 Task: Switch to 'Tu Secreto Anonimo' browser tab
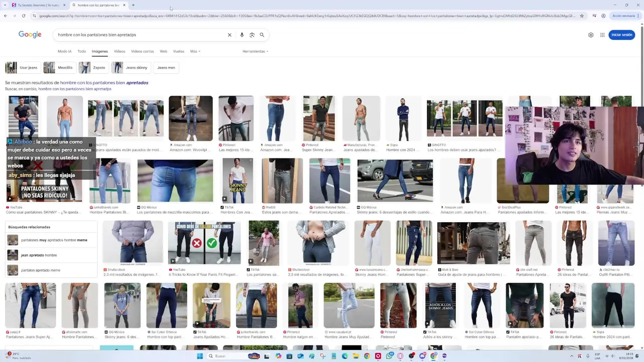(x=38, y=5)
